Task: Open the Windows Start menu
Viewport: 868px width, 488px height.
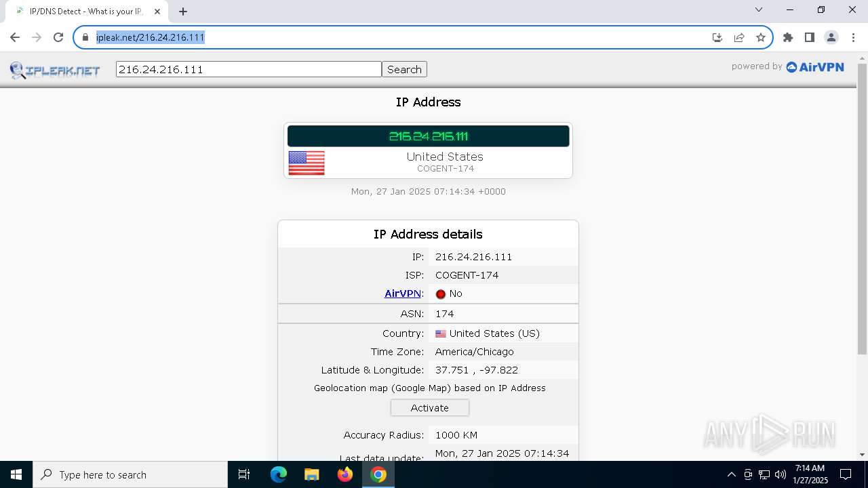Action: [x=16, y=474]
